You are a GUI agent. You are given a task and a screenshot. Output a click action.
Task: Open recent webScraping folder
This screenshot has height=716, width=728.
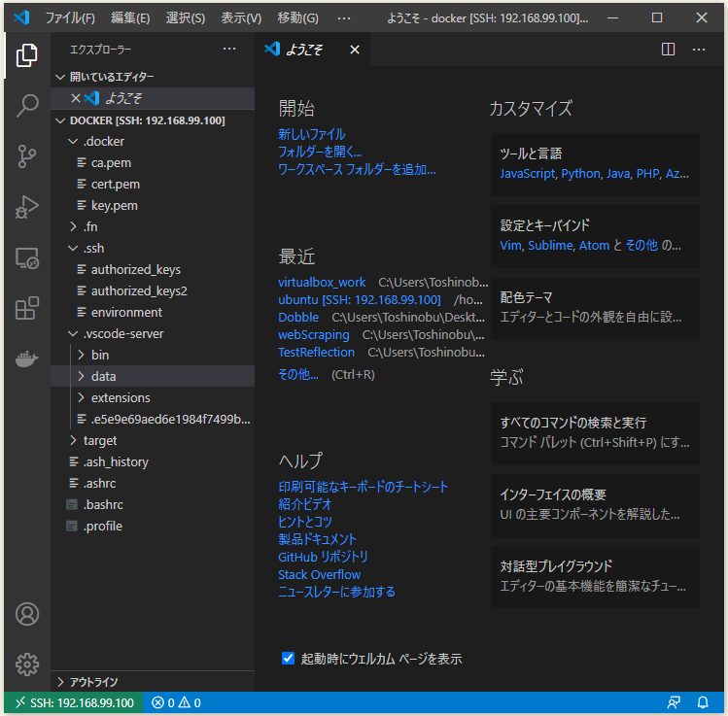point(314,334)
